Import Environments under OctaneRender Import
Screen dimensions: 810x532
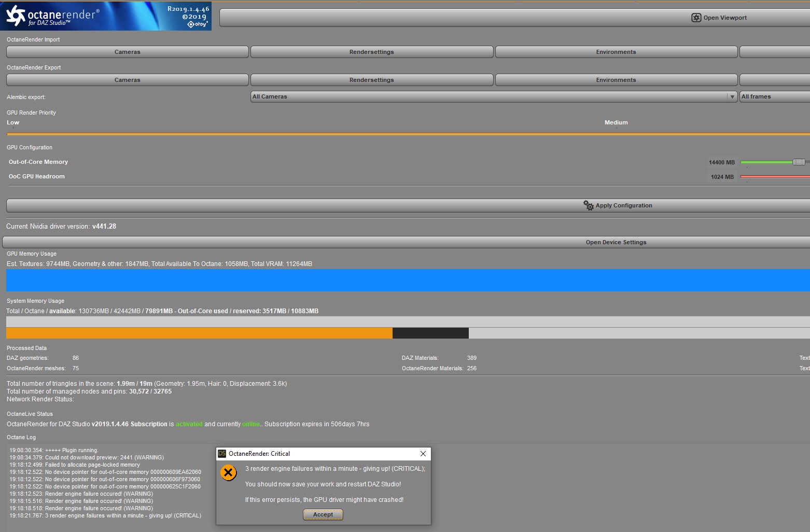coord(616,52)
